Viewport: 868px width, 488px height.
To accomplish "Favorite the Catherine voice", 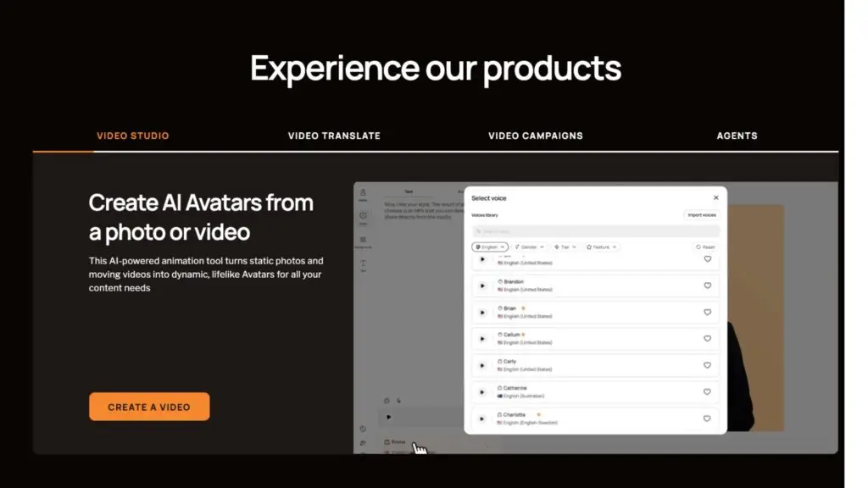I will click(x=708, y=391).
